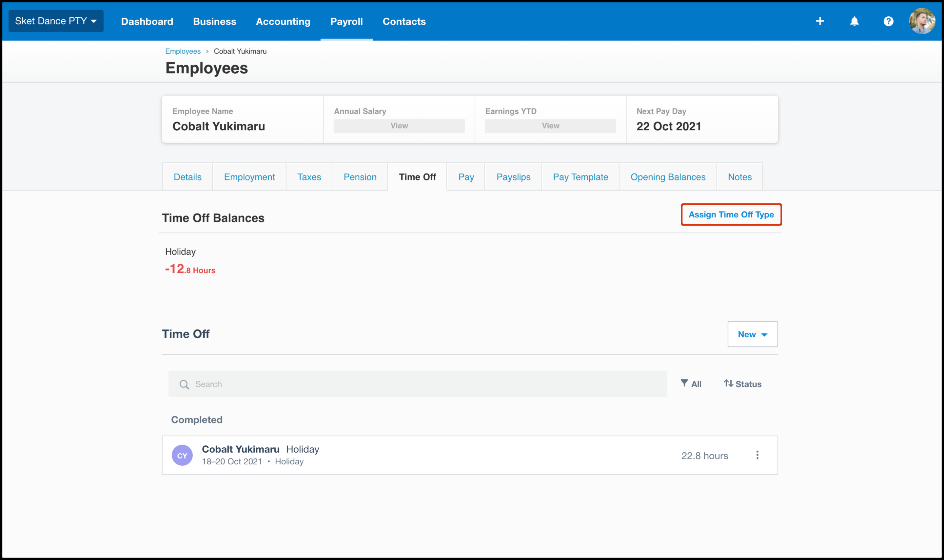Click the All filter funnel icon

(x=684, y=383)
